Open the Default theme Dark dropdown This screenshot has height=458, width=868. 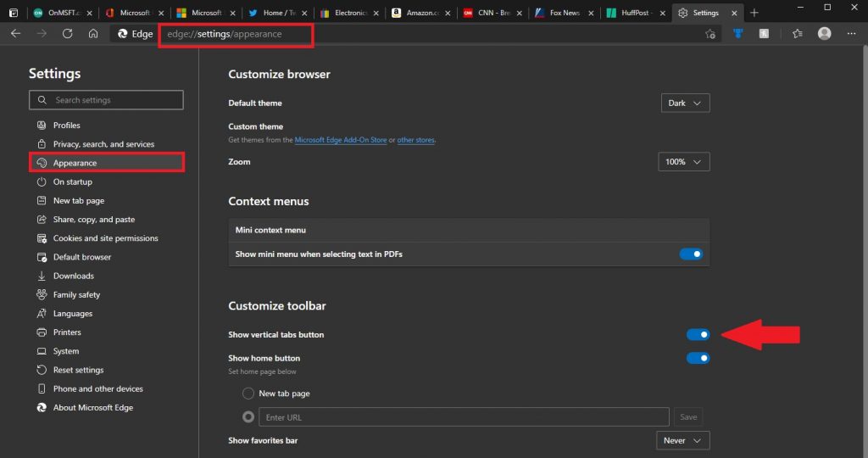(x=685, y=103)
